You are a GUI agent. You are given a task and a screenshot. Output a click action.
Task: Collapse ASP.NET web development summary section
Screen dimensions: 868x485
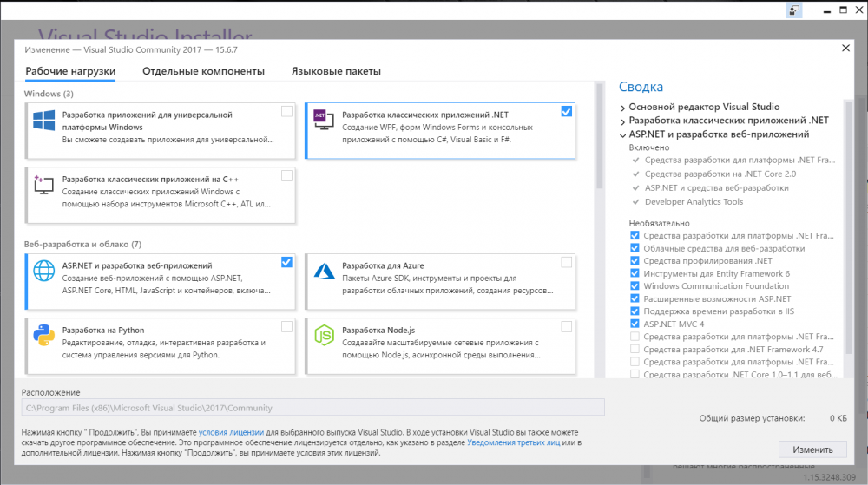click(x=623, y=135)
